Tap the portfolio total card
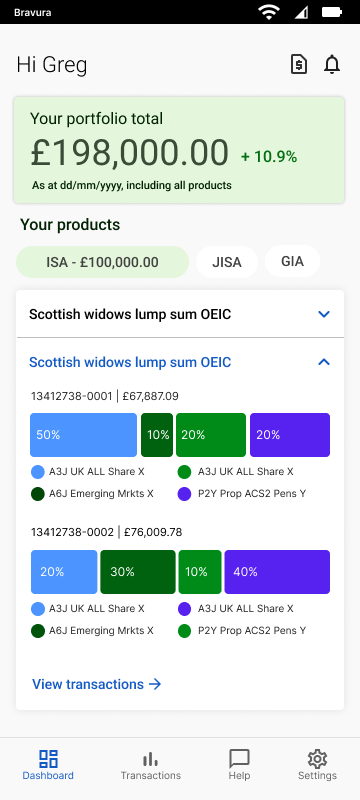Viewport: 360px width, 800px height. coord(179,150)
